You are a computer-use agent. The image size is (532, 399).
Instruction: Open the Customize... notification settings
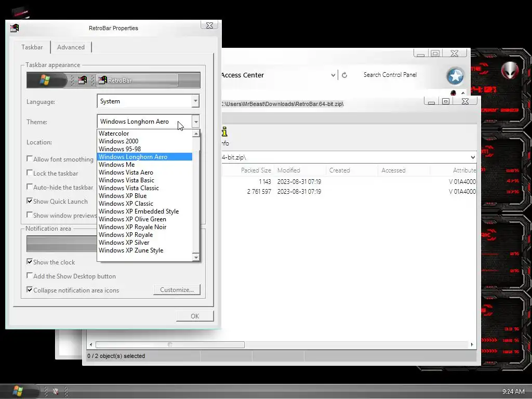coord(177,290)
